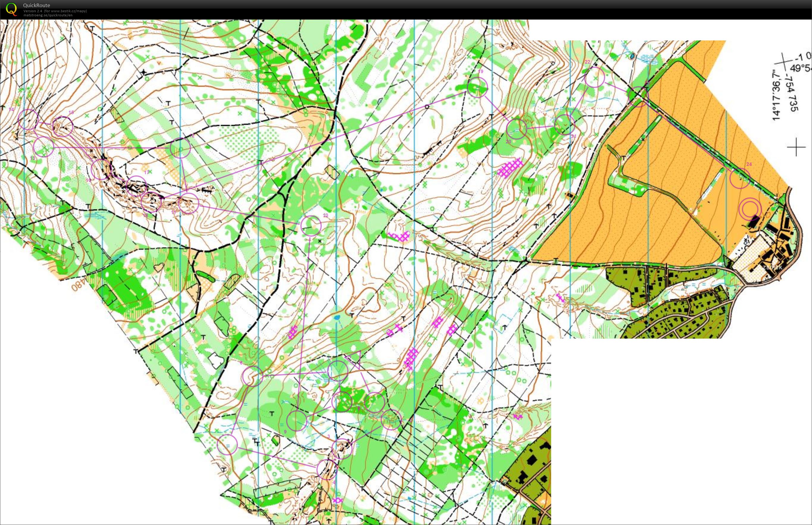The width and height of the screenshot is (812, 525).
Task: Click control circle 19
Action: point(477,87)
